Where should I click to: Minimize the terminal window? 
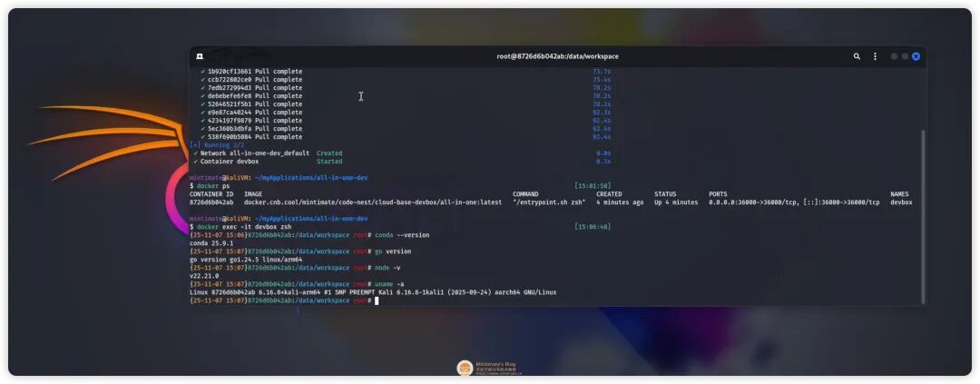894,56
